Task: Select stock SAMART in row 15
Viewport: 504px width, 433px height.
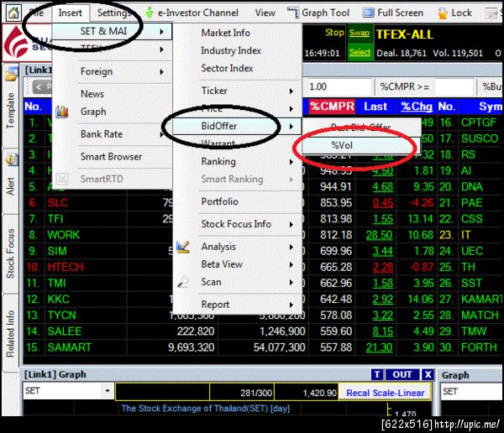Action: (70, 347)
